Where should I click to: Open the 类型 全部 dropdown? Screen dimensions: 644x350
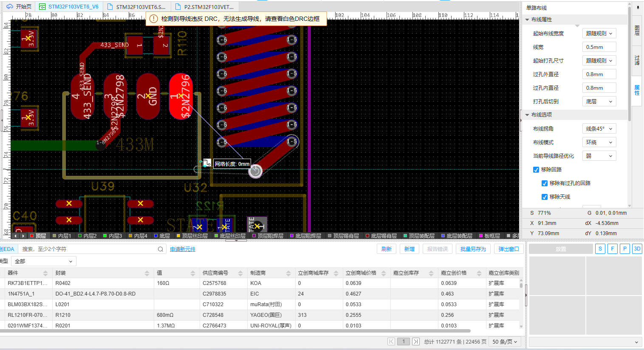(44, 261)
